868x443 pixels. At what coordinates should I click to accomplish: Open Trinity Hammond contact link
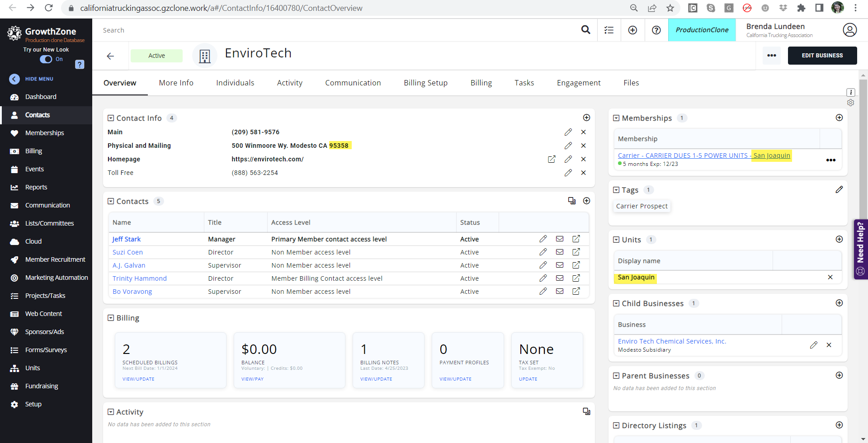point(139,278)
